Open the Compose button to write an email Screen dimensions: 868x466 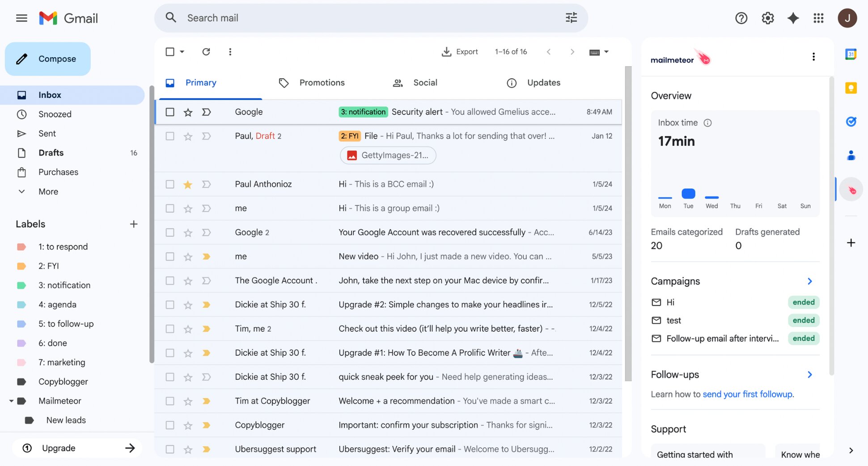[47, 59]
